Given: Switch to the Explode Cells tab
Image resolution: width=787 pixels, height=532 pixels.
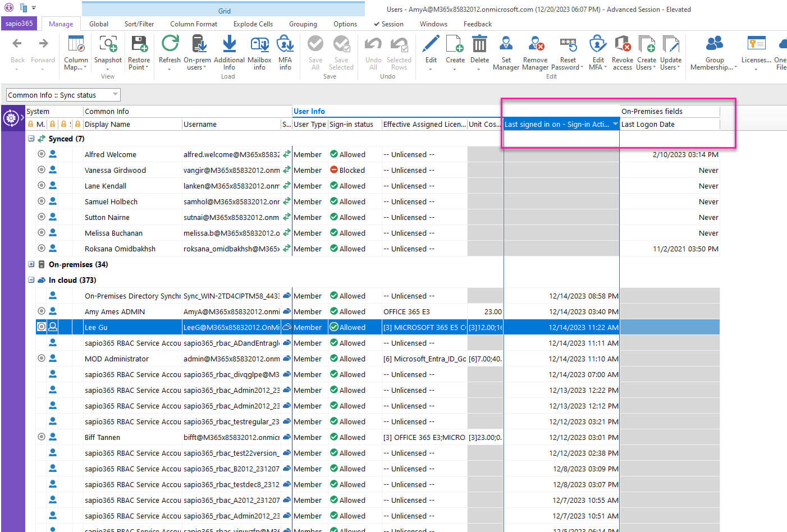Looking at the screenshot, I should [x=253, y=24].
